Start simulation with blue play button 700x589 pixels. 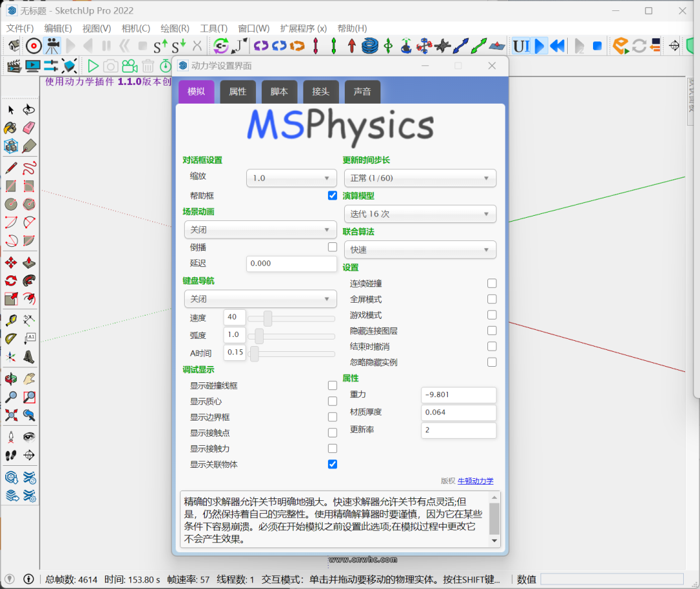540,46
